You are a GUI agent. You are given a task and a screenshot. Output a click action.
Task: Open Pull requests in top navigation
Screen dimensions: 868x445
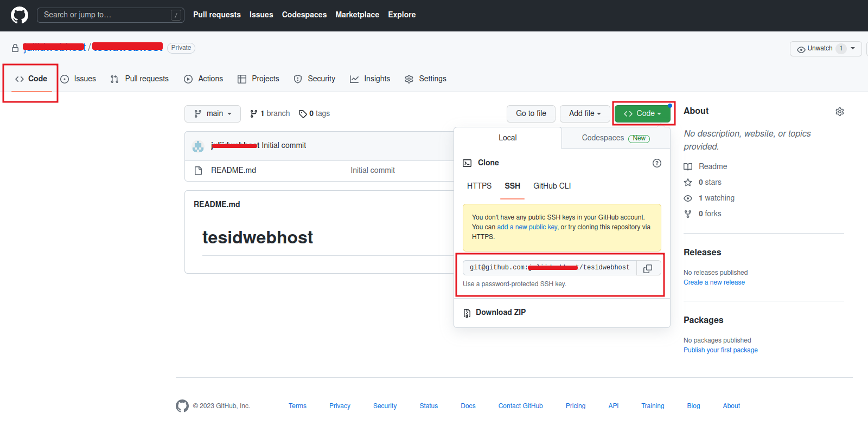click(217, 15)
